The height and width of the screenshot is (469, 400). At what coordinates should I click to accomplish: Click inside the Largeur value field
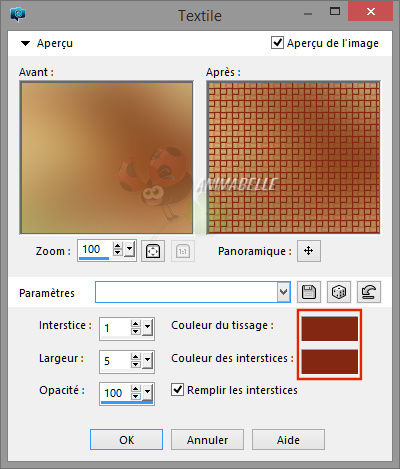[x=115, y=361]
